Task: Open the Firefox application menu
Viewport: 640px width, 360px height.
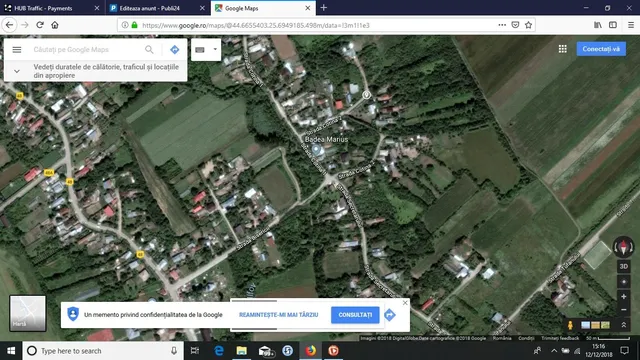Action: (x=631, y=25)
